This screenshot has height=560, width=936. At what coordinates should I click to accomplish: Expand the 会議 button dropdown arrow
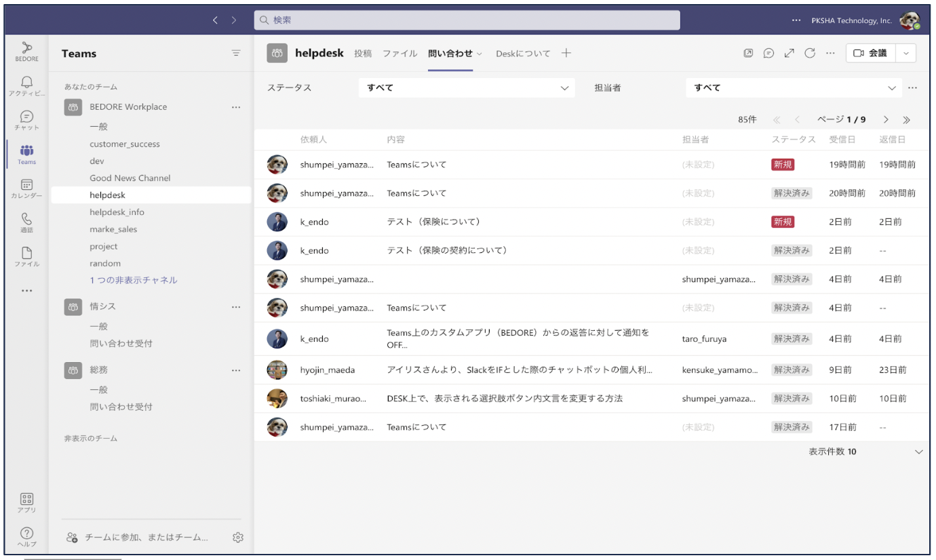tap(906, 53)
